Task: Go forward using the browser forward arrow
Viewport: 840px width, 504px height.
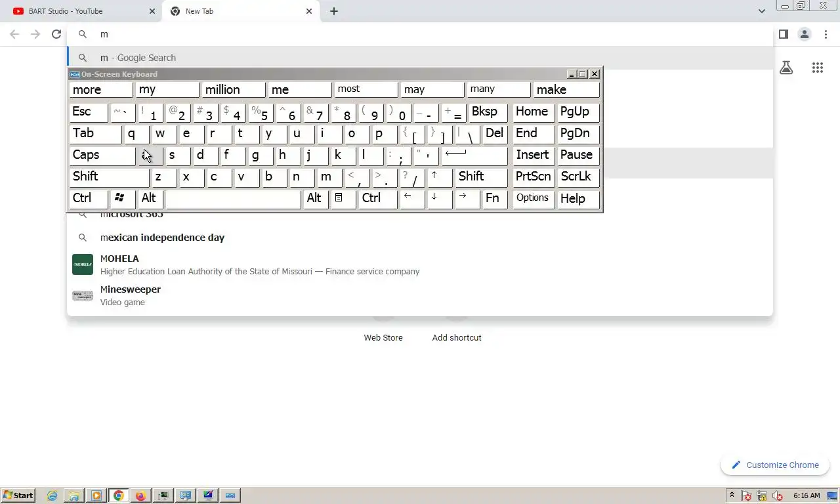Action: click(35, 34)
